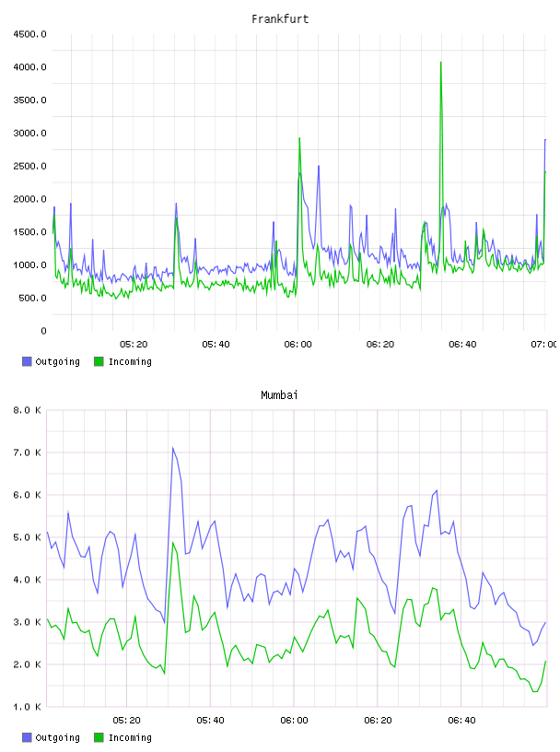Image resolution: width=560 pixels, height=752 pixels.
Task: Click the Outgoing label in Mumbai legend
Action: (57, 738)
